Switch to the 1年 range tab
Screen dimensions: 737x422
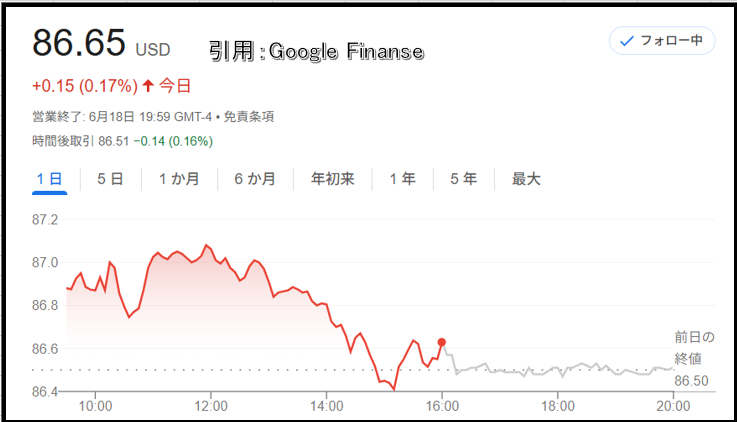click(402, 179)
